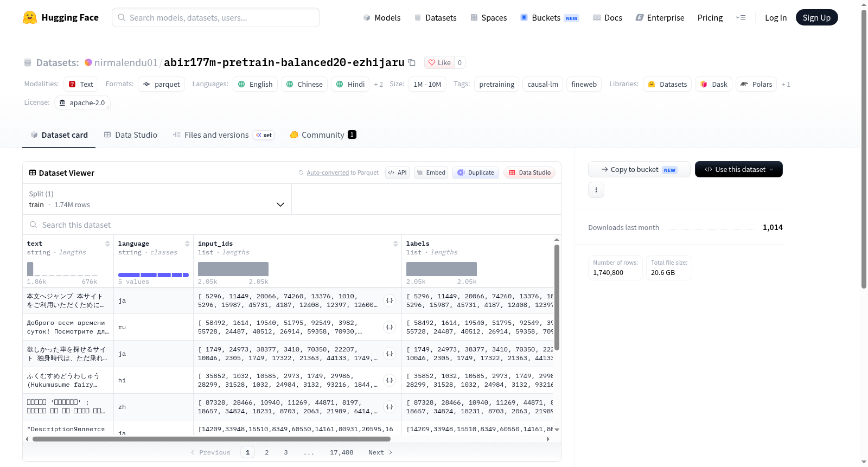Click the API button in Dataset Viewer
Image resolution: width=868 pixels, height=467 pixels.
click(397, 172)
